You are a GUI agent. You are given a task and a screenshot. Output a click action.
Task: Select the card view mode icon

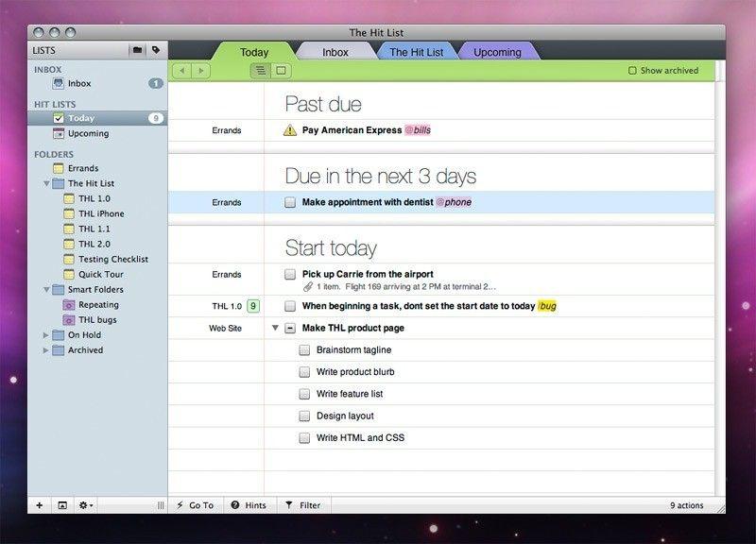coord(281,71)
